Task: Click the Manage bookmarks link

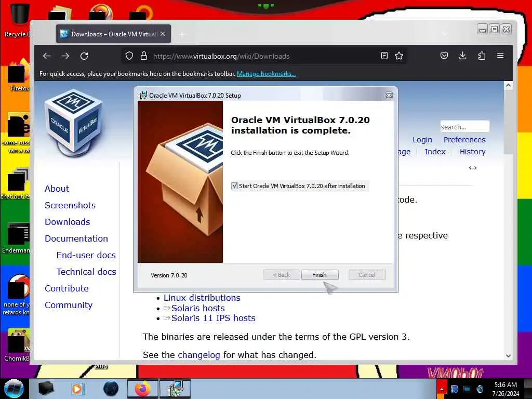Action: click(267, 74)
